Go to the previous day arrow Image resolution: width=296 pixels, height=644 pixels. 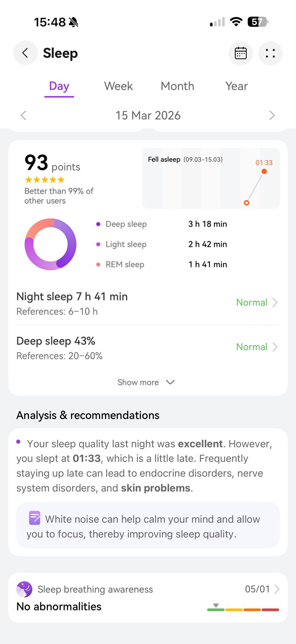(x=23, y=115)
